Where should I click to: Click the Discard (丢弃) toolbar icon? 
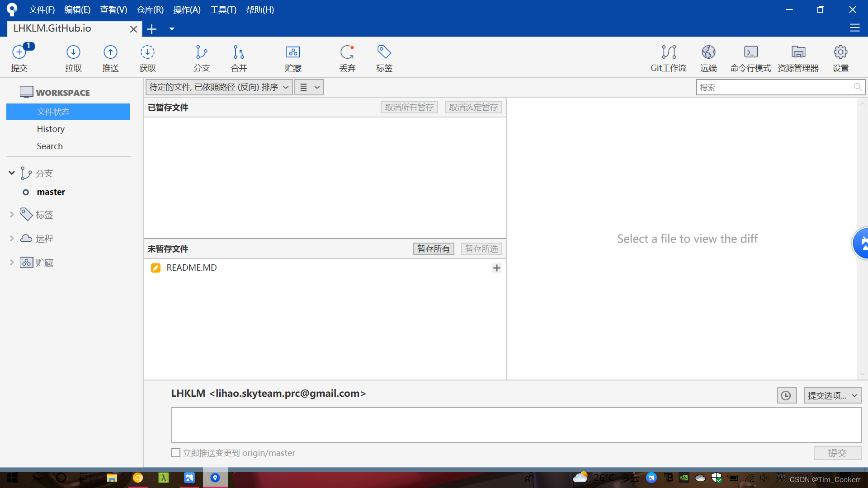[x=347, y=58]
